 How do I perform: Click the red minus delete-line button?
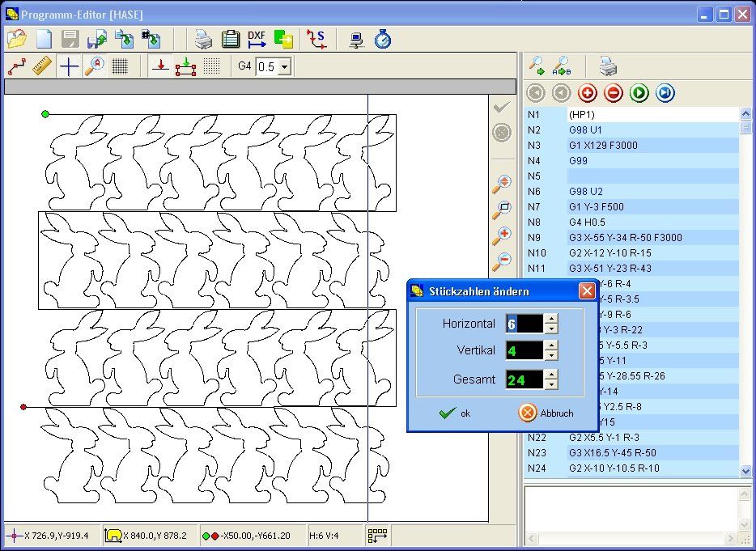click(613, 93)
